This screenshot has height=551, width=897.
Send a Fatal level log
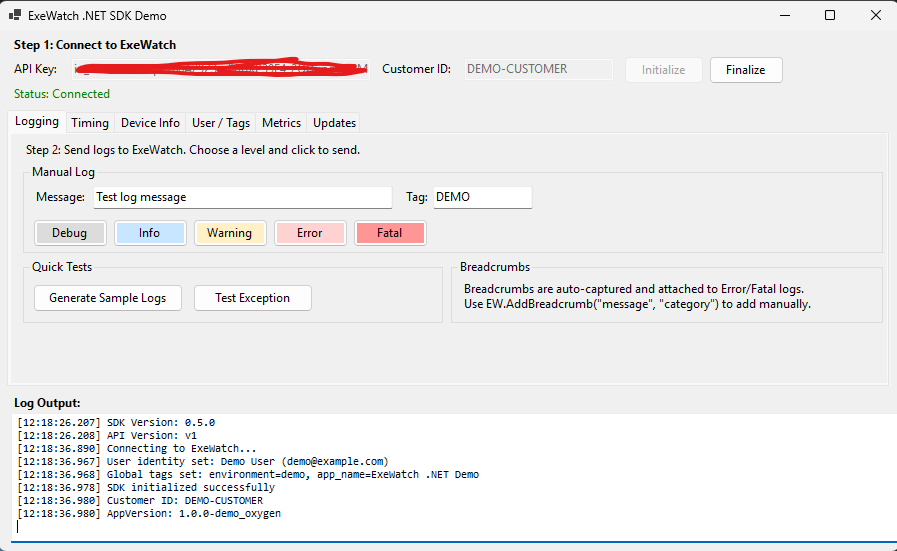click(x=390, y=233)
